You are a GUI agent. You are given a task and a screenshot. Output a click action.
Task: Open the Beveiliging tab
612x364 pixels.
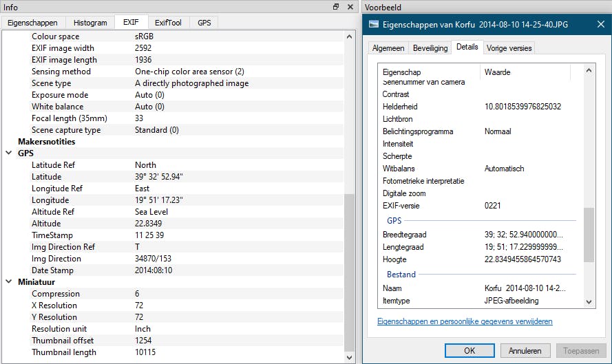430,48
